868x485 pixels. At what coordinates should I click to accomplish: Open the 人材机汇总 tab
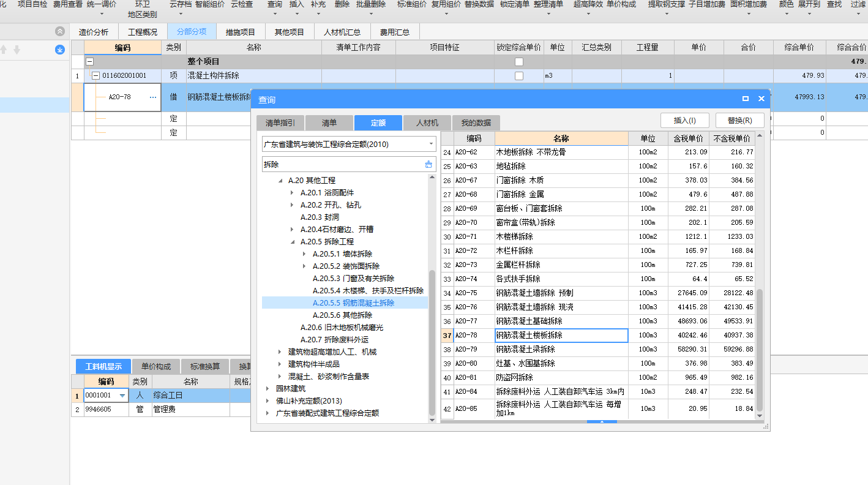point(342,32)
